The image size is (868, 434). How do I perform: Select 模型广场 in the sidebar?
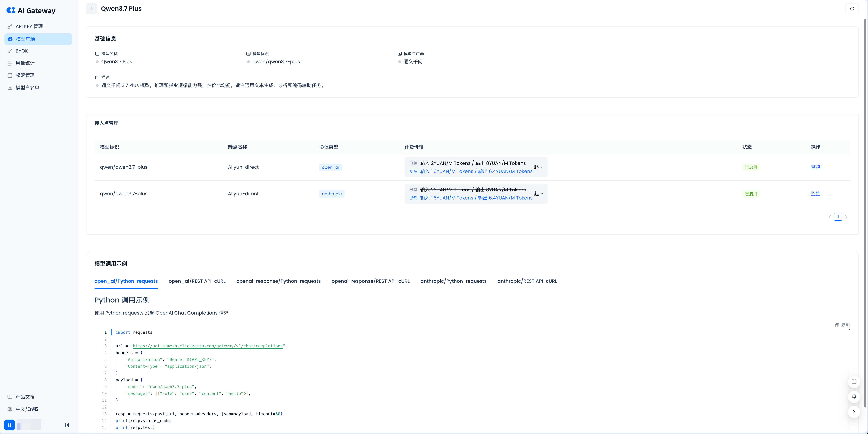point(38,39)
